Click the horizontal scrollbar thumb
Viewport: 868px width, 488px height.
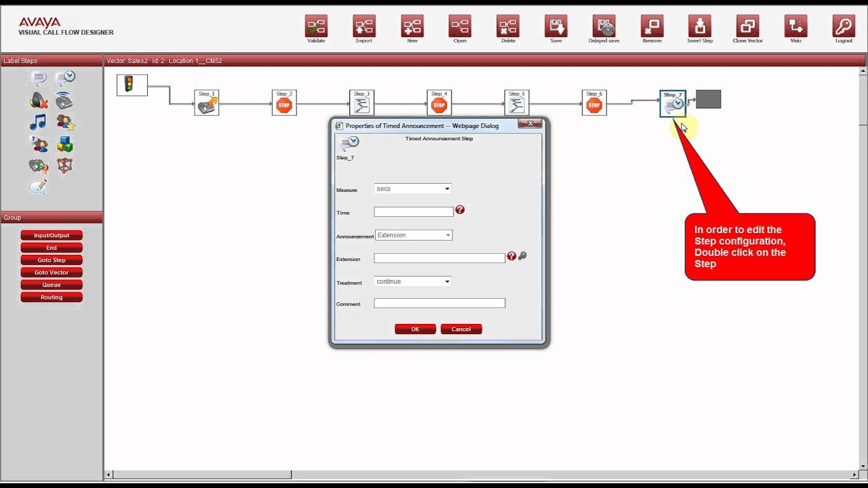click(202, 474)
